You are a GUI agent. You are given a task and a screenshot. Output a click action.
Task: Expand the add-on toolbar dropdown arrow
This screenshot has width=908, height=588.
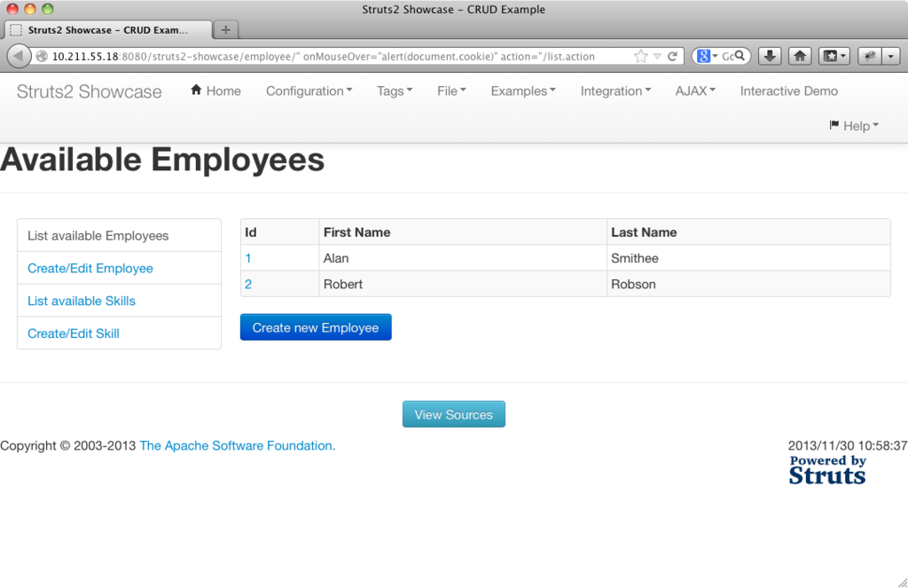(890, 56)
